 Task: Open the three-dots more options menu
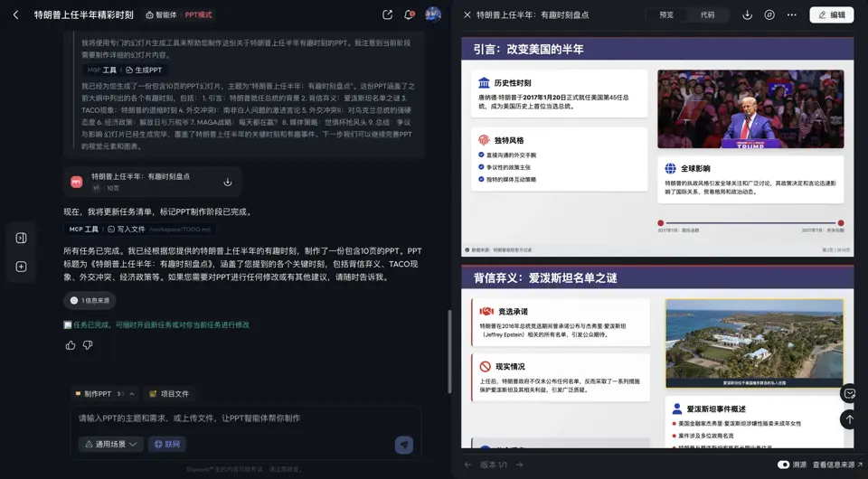792,15
